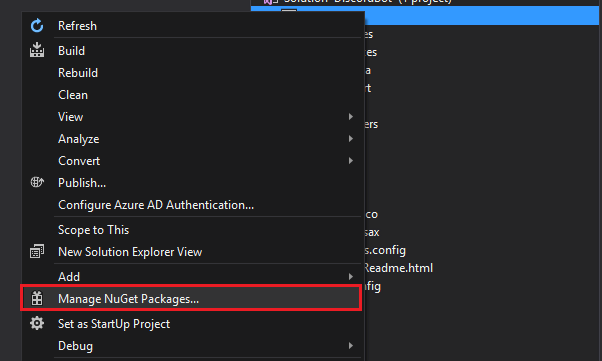Click the NuGet package icon

[37, 298]
